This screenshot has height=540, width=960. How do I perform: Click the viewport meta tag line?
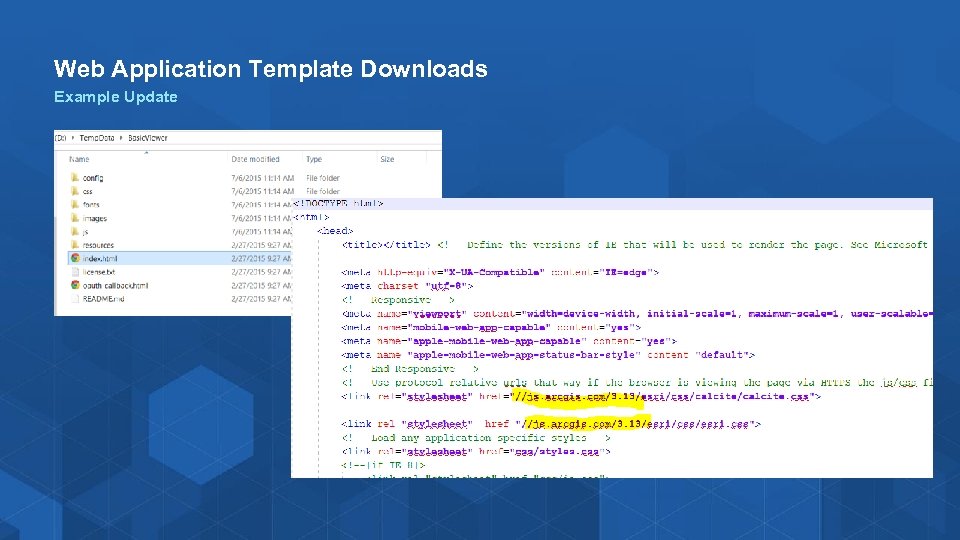(637, 313)
